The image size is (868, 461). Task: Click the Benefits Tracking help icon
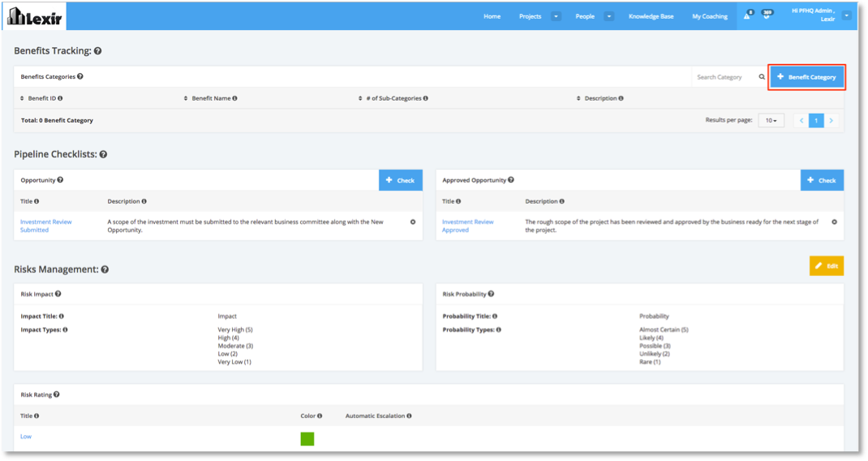97,51
